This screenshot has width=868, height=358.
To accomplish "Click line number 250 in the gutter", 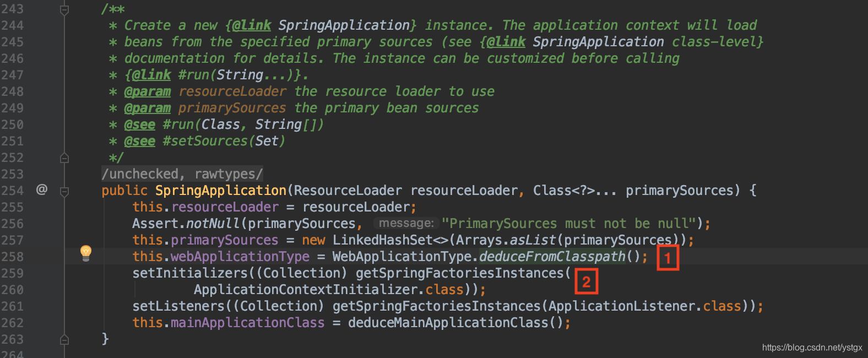I will (12, 124).
